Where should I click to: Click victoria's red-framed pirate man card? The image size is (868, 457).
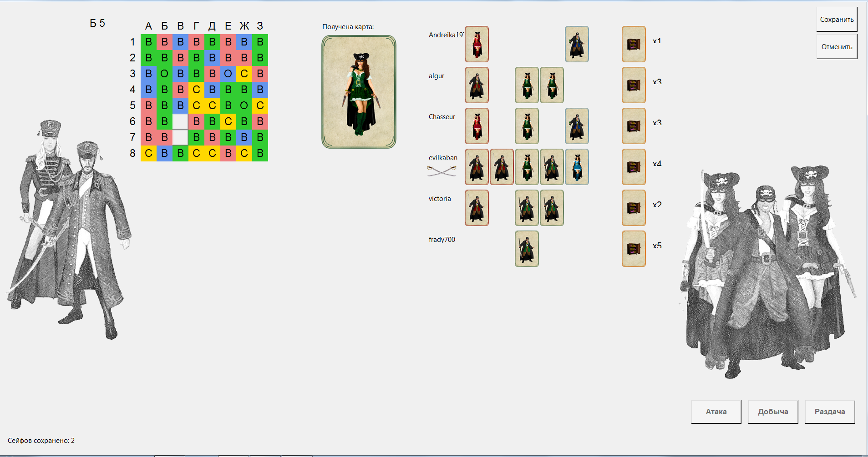tap(477, 208)
